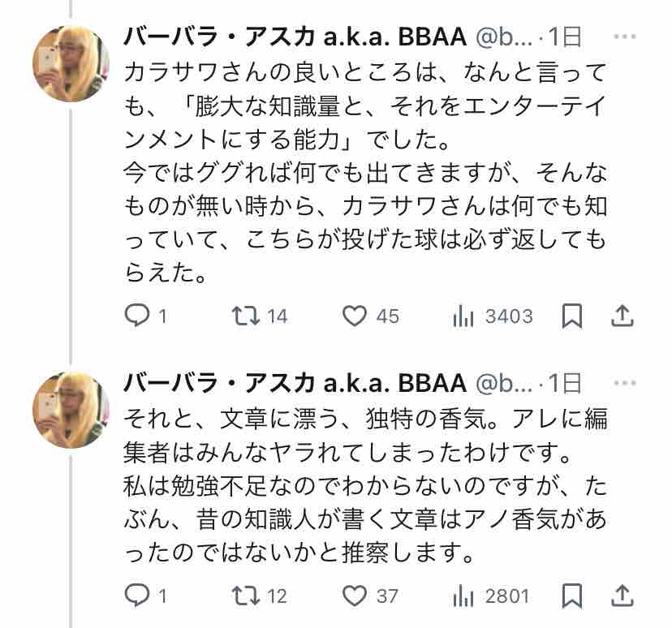View analytics of tweet with 3403 views
The height and width of the screenshot is (628, 672).
pos(463,316)
